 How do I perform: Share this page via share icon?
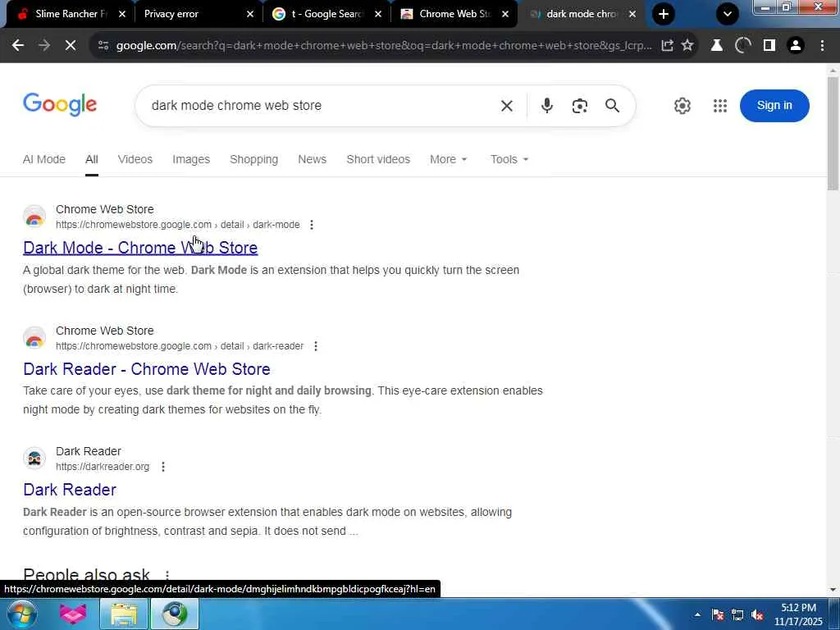point(667,46)
